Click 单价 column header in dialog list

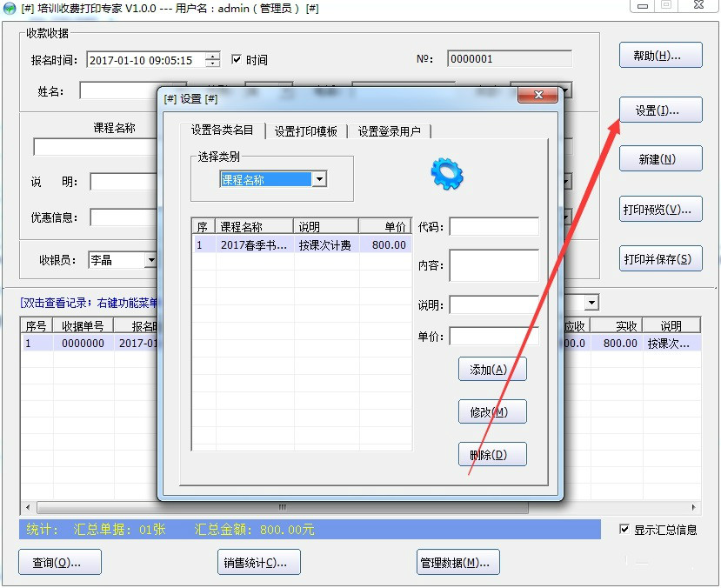pyautogui.click(x=385, y=227)
